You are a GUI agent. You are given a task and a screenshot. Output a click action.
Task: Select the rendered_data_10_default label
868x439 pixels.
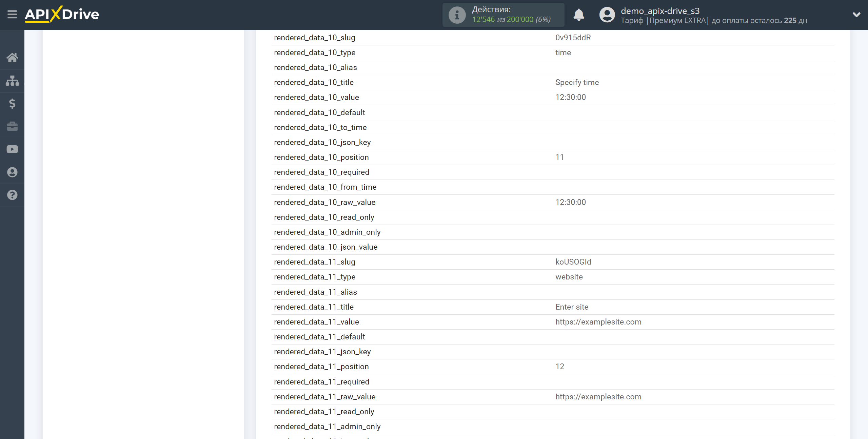tap(319, 112)
